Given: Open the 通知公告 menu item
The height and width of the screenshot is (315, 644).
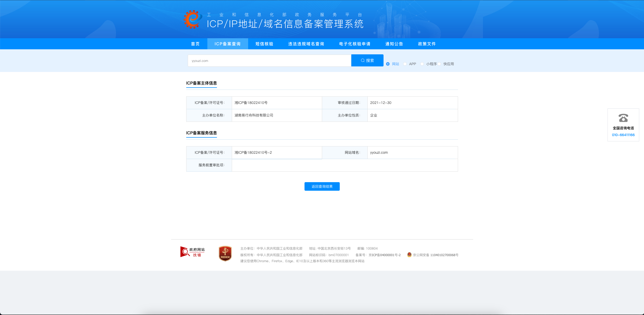Looking at the screenshot, I should click(394, 44).
